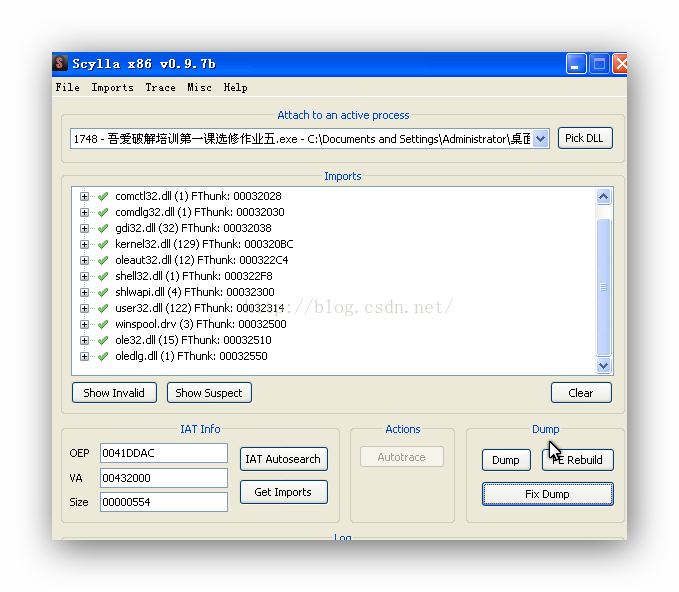Click the Dump button

coord(506,460)
